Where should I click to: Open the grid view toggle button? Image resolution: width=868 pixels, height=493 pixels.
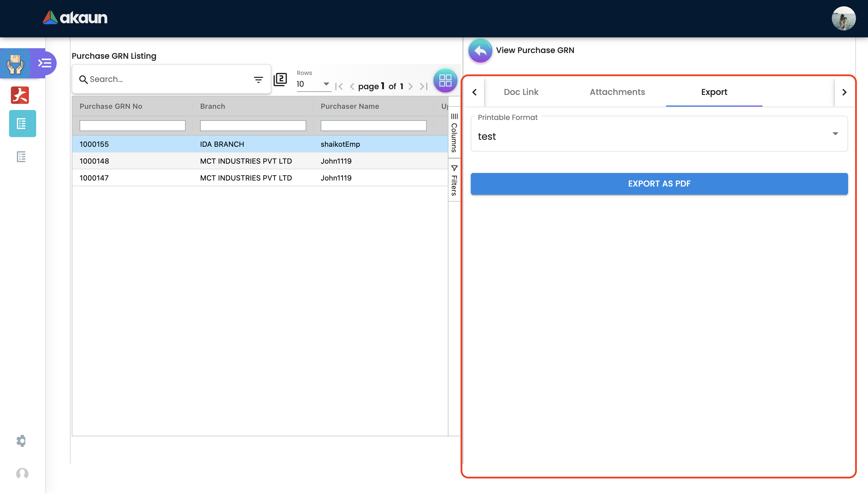[445, 80]
